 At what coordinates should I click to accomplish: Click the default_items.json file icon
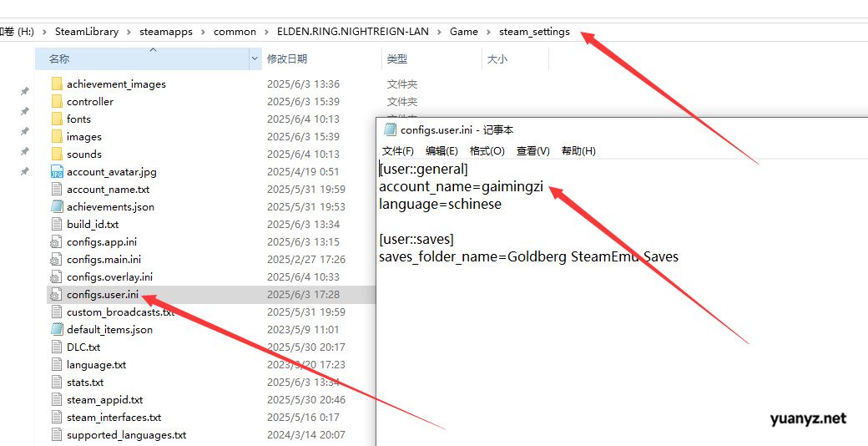(x=57, y=329)
